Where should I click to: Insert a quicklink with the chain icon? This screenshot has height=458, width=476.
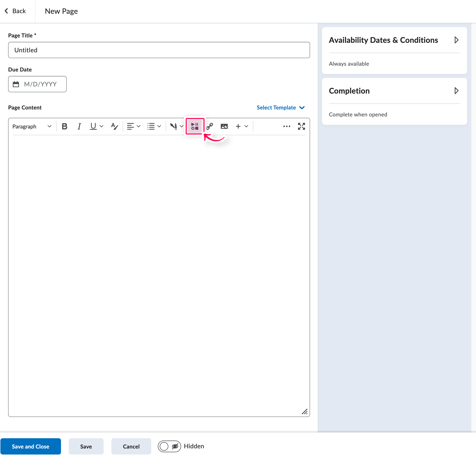coord(210,126)
